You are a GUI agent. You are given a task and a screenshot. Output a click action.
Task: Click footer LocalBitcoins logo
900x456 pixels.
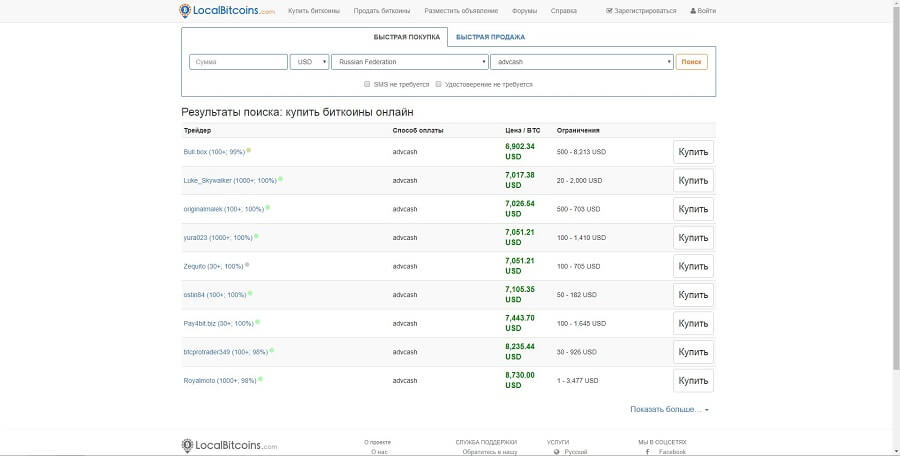point(229,445)
